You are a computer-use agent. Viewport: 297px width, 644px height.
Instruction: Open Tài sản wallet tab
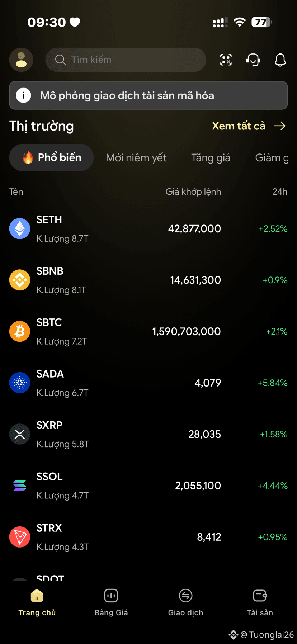(260, 602)
